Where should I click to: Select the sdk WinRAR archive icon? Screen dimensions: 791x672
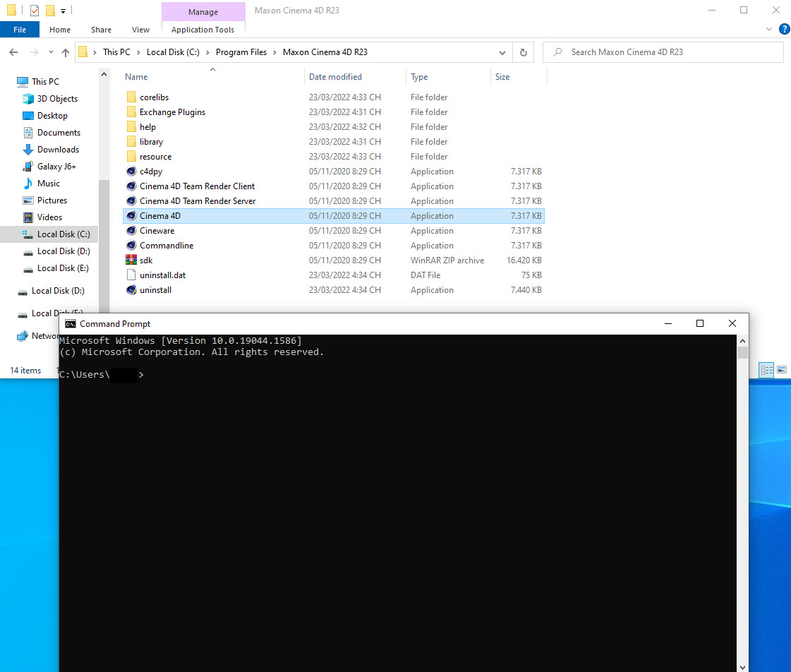pyautogui.click(x=131, y=260)
